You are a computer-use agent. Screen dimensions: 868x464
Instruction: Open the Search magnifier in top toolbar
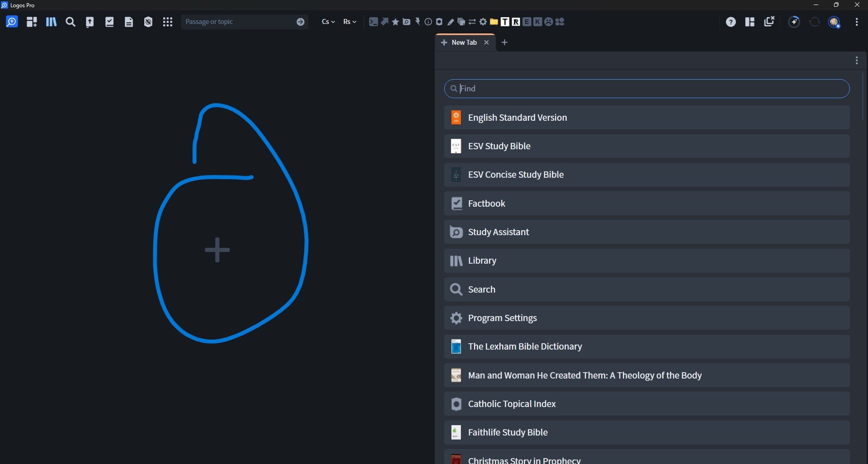click(x=71, y=22)
